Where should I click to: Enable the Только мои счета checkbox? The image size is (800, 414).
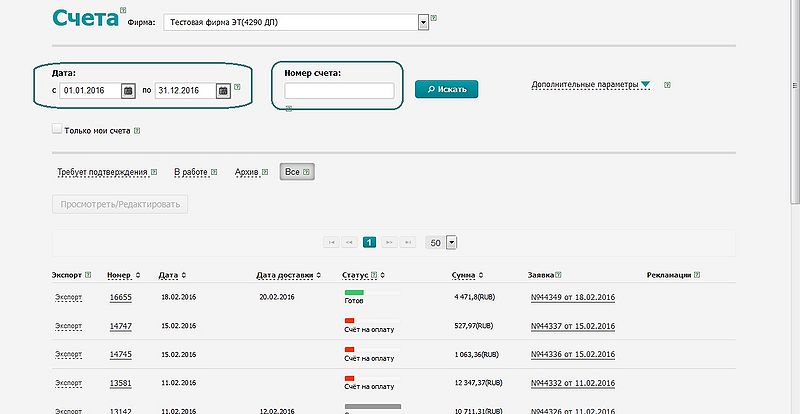(x=57, y=129)
